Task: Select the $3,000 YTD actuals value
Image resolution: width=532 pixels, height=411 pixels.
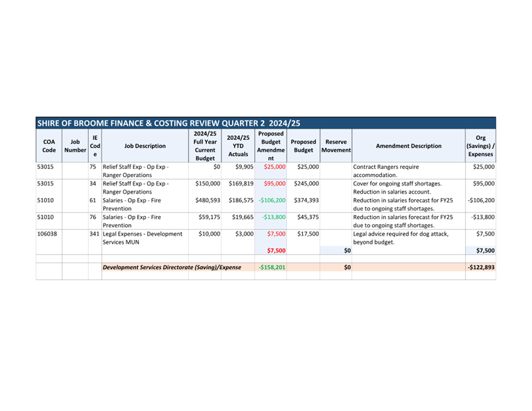Action: (244, 234)
